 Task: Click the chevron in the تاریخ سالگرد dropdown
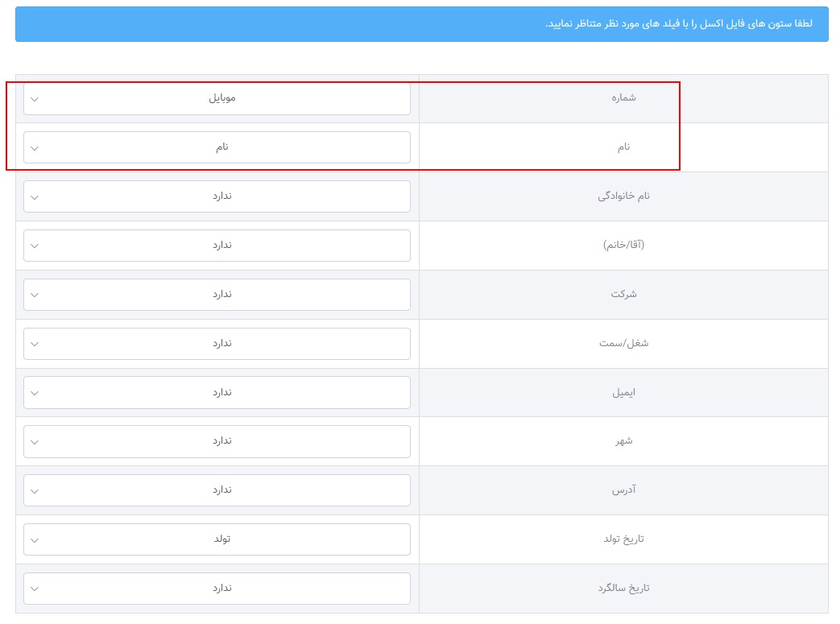coord(35,590)
